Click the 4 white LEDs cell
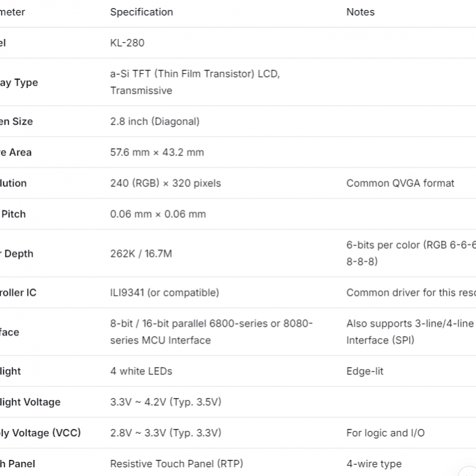Image resolution: width=476 pixels, height=476 pixels. (x=141, y=371)
